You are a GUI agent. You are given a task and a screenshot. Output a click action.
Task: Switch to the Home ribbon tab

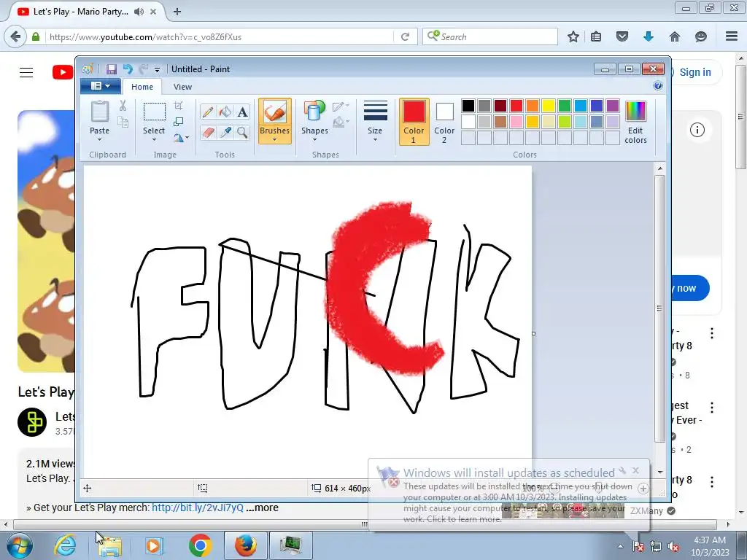(142, 87)
